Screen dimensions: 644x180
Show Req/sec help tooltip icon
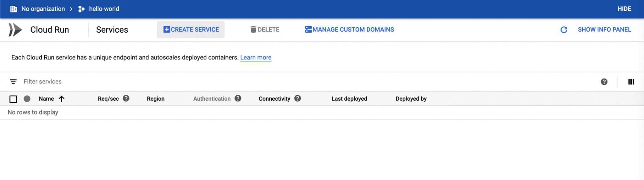126,98
